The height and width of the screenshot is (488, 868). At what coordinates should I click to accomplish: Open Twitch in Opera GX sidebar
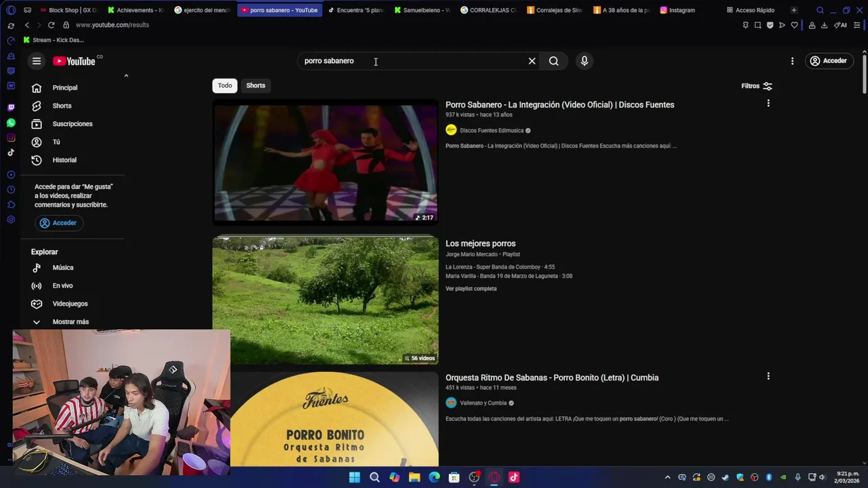pos(11,107)
